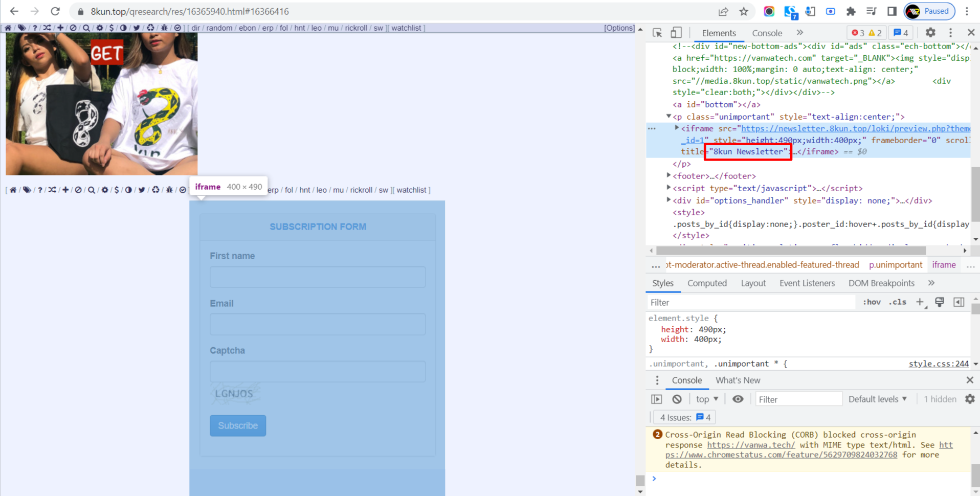The image size is (980, 496).
Task: Reload the page in Chrome toolbar
Action: (x=55, y=11)
